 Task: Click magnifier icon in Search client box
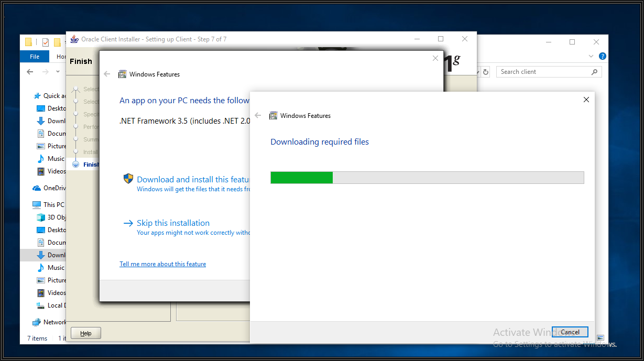(594, 72)
